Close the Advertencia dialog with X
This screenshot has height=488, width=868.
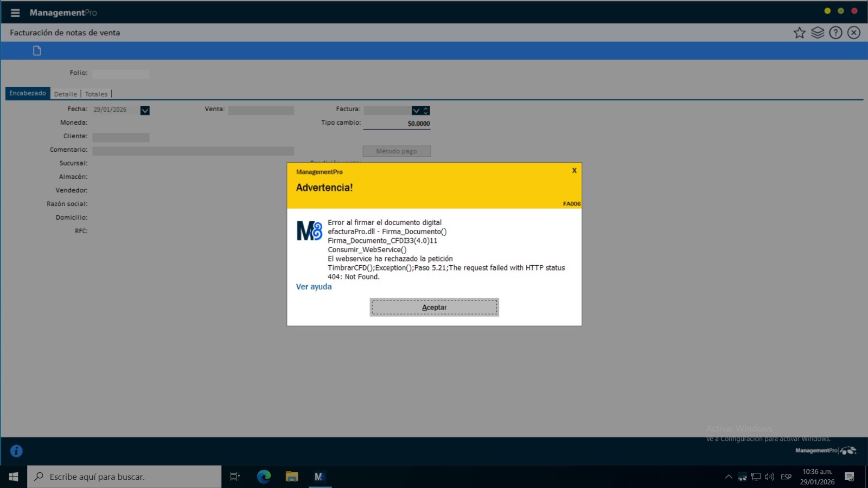click(574, 171)
